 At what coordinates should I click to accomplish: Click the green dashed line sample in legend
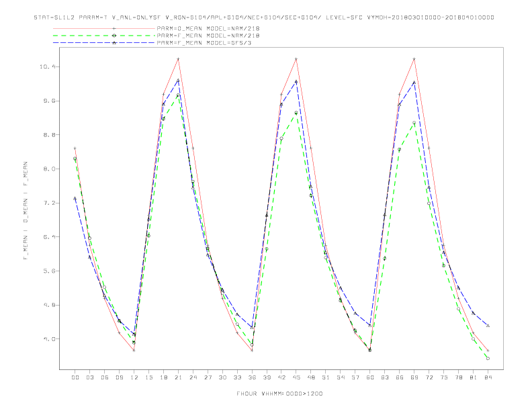tap(104, 36)
